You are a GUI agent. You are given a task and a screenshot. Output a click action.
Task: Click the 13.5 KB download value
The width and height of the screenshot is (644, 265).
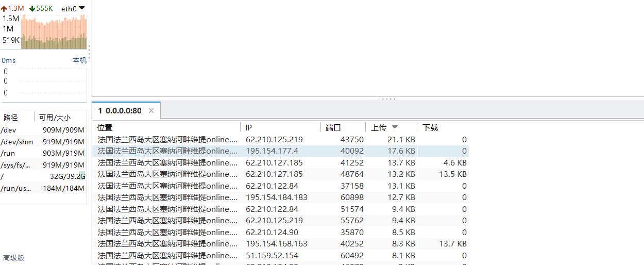click(x=452, y=174)
